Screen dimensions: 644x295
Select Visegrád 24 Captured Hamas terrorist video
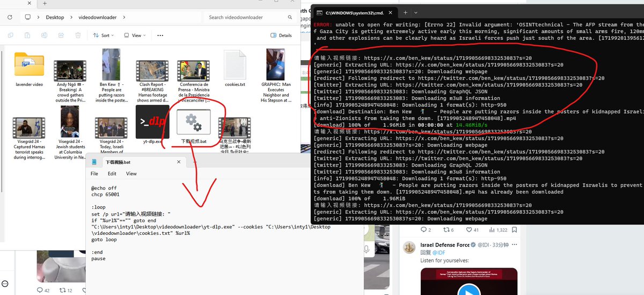point(28,128)
